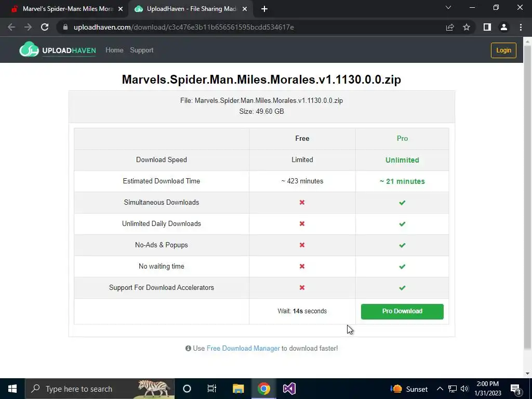The height and width of the screenshot is (399, 532).
Task: Open the taskbar clock showing 2:00 PM
Action: coord(487,389)
